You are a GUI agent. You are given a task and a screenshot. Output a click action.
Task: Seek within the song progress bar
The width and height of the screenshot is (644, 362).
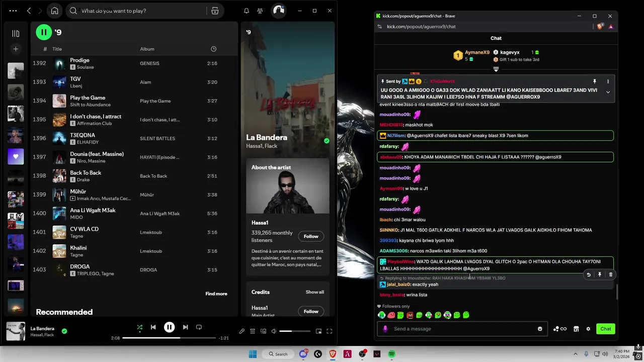tap(169, 338)
